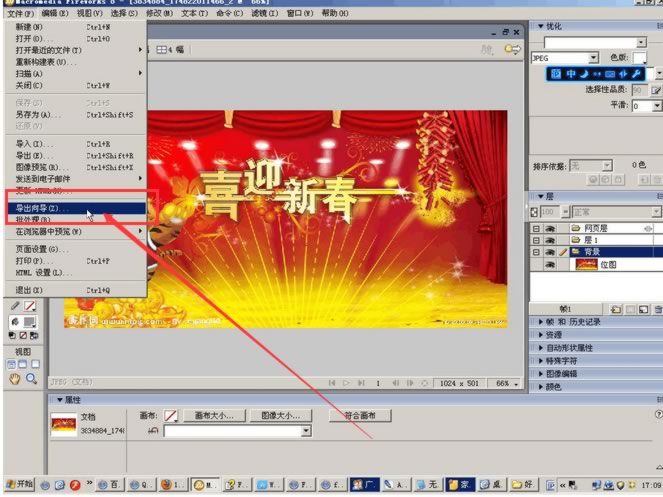Choose 在浏览器中预览 submenu
The width and height of the screenshot is (663, 497).
(x=76, y=231)
